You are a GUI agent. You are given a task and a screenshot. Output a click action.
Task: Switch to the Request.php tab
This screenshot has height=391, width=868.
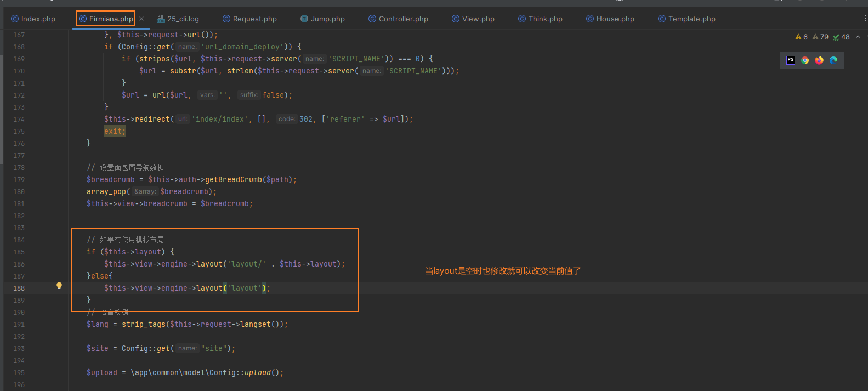[249, 19]
